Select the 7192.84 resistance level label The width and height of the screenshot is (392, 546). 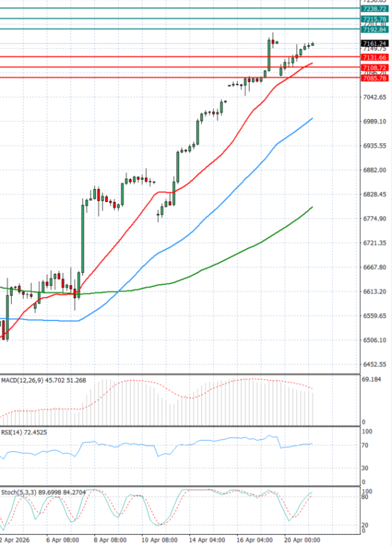[374, 29]
